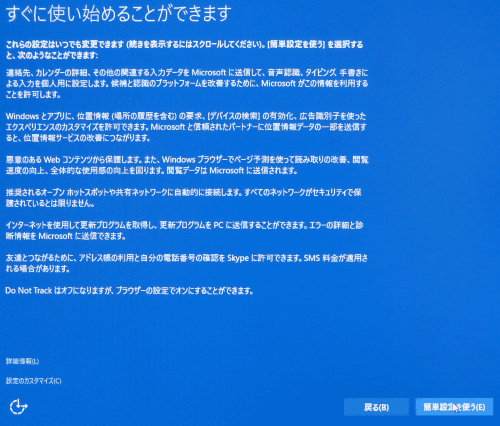Click the bold intro paragraph about これらの設定
The height and width of the screenshot is (426, 500).
click(x=184, y=50)
